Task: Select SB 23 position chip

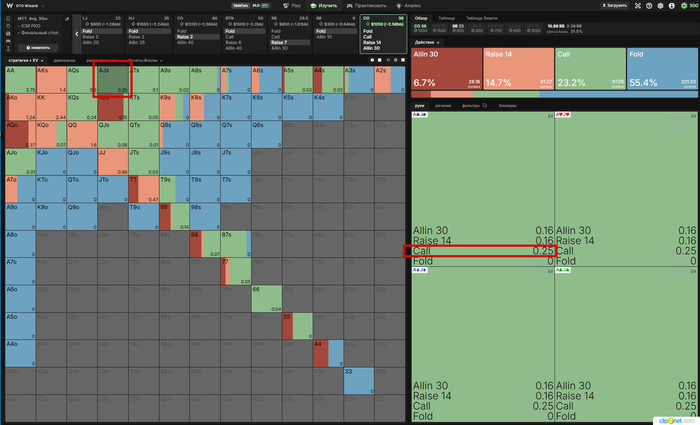Action: point(458,28)
